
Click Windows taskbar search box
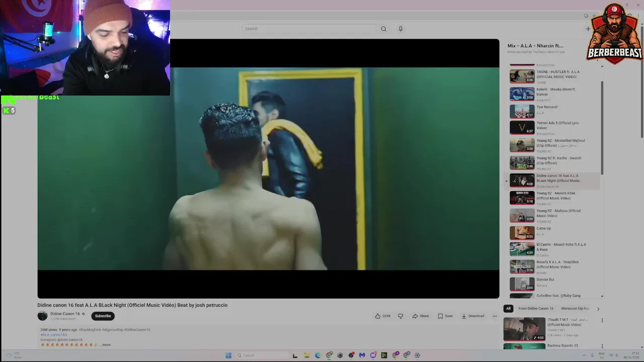(261, 355)
